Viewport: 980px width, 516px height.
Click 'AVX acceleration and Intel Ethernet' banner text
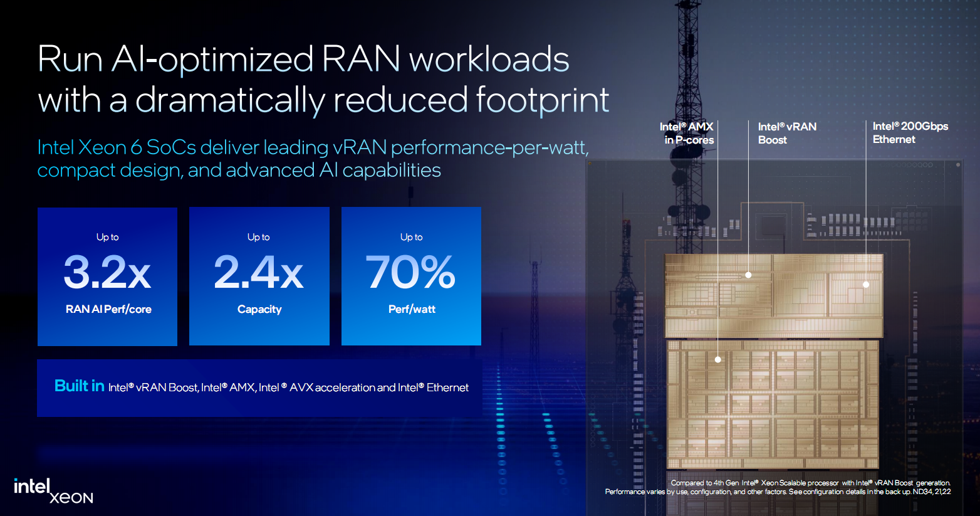(x=378, y=387)
